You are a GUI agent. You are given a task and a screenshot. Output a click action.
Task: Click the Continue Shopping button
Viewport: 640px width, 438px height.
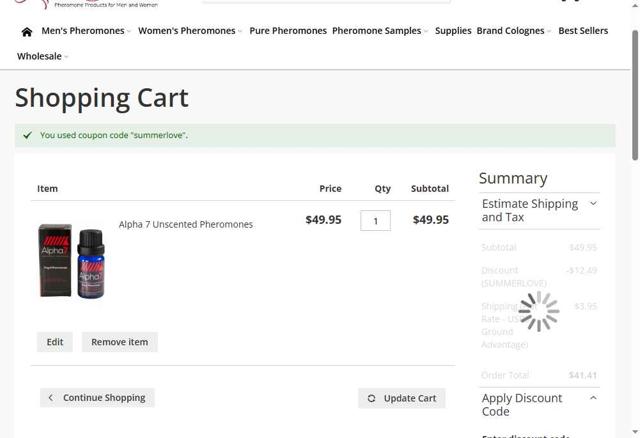pos(97,398)
